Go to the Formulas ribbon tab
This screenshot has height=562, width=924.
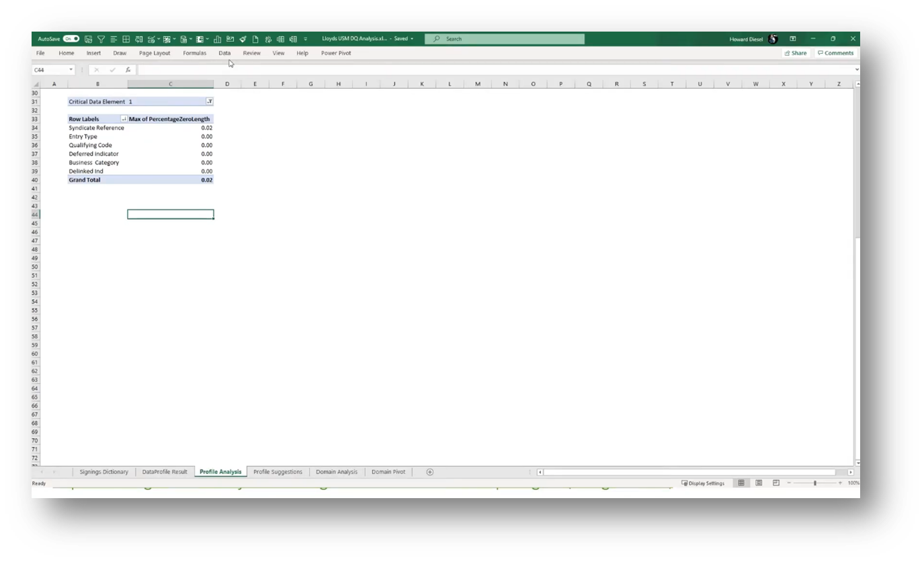click(195, 53)
